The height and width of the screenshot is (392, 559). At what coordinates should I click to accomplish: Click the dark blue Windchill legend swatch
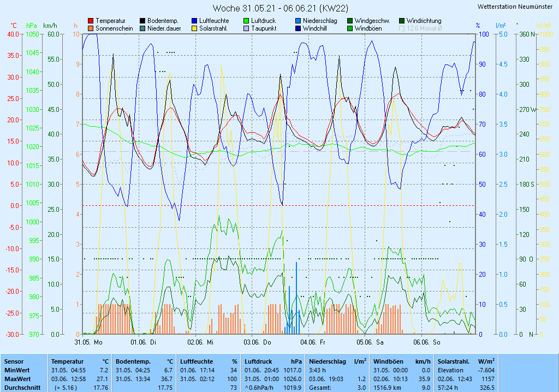[x=298, y=28]
